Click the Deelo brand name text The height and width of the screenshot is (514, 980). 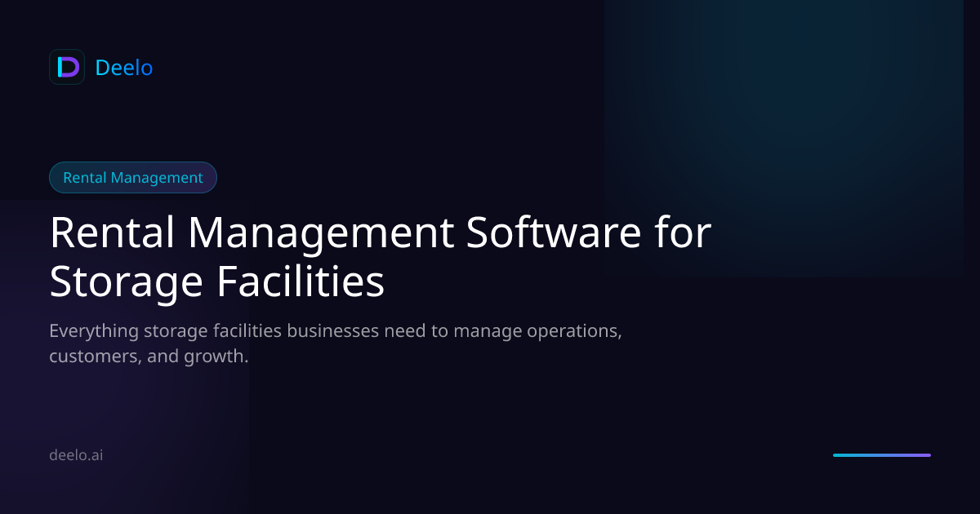coord(124,68)
